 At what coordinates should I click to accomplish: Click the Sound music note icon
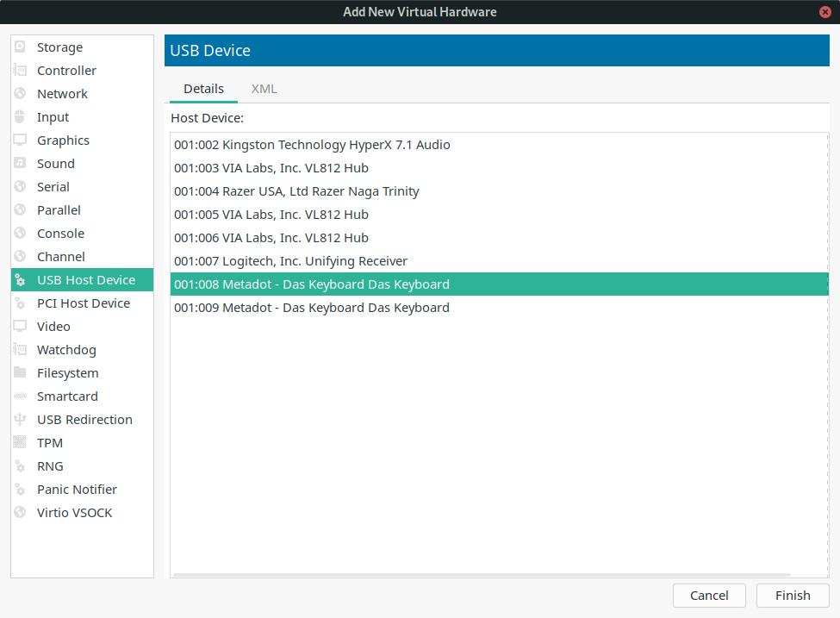coord(20,164)
